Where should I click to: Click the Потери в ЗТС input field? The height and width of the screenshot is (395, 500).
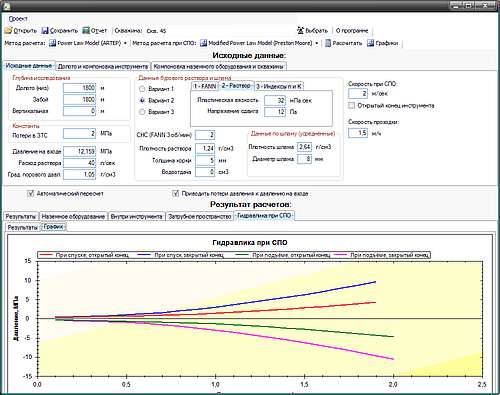(x=79, y=134)
